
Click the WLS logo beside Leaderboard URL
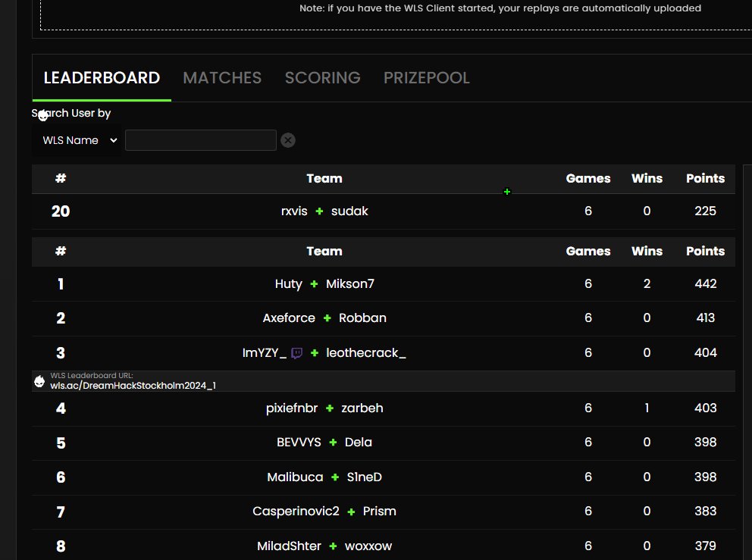39,381
